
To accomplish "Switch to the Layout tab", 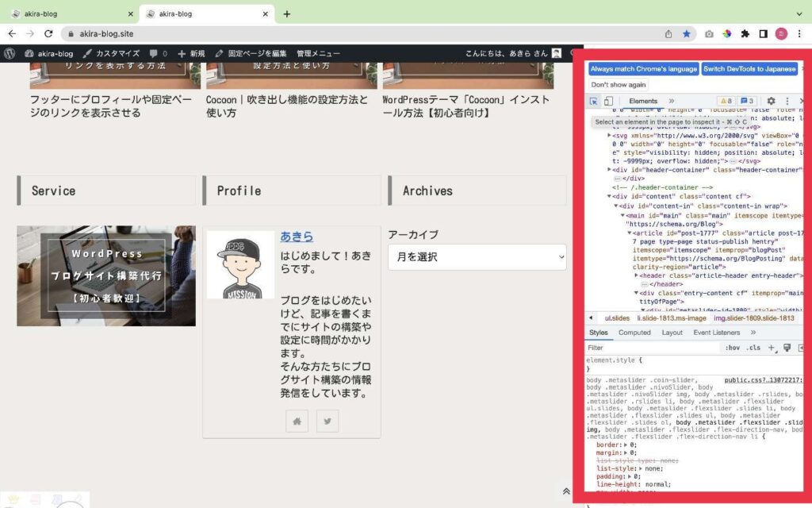I will [x=672, y=333].
